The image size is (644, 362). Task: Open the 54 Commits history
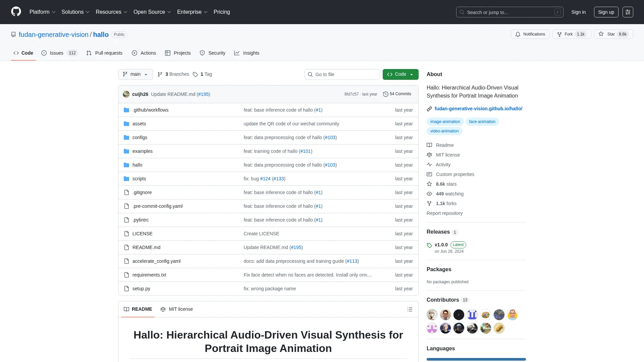point(397,94)
